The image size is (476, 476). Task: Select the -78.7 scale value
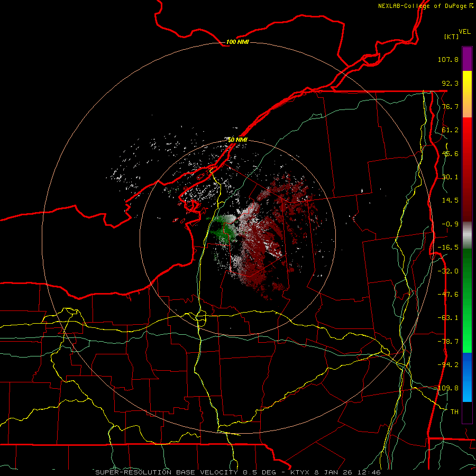pyautogui.click(x=448, y=342)
